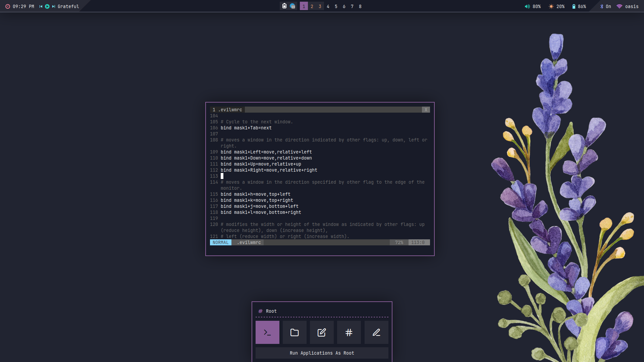Image resolution: width=644 pixels, height=362 pixels.
Task: Switch to workspace 5
Action: click(x=336, y=6)
